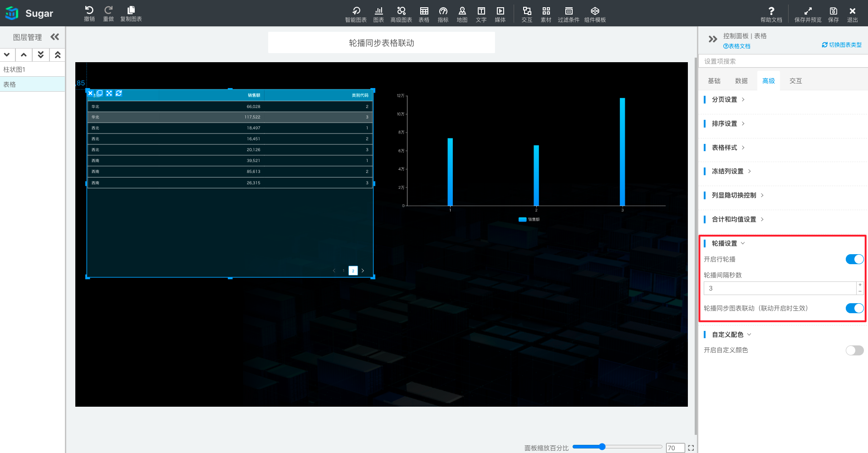Screen dimensions: 868x453
Task: Click the table's refresh icon
Action: 118,93
